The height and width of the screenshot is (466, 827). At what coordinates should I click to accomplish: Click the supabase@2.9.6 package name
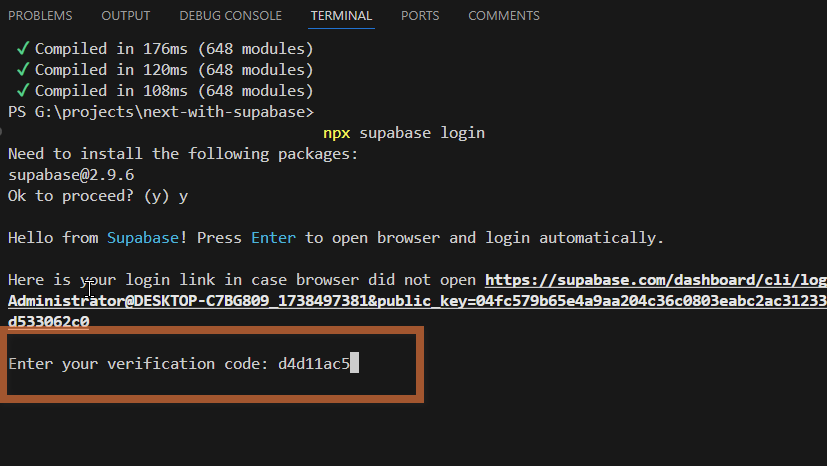click(71, 175)
